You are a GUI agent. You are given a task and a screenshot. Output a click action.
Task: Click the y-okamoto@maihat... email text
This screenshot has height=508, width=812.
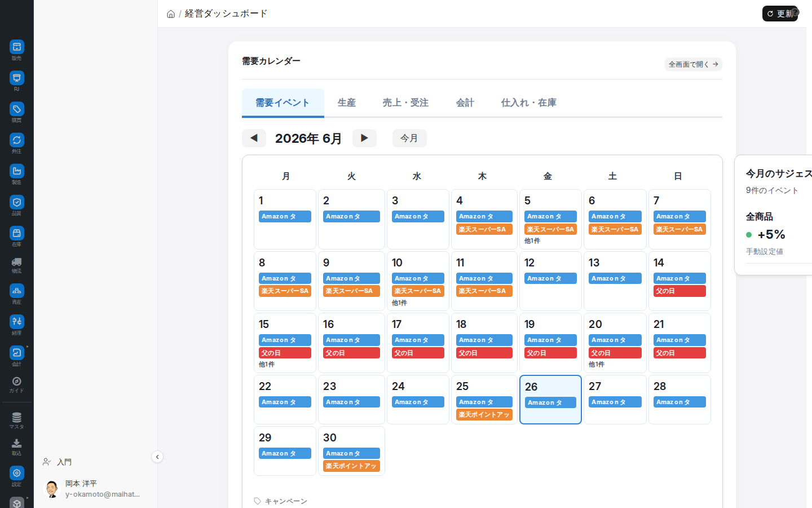(x=102, y=494)
